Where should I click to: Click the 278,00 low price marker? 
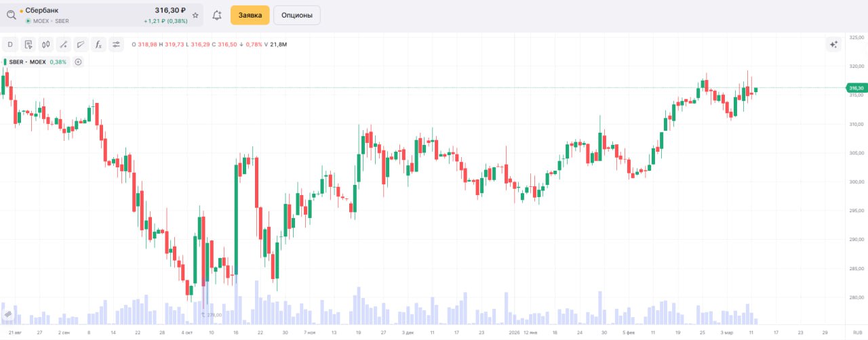tap(212, 314)
